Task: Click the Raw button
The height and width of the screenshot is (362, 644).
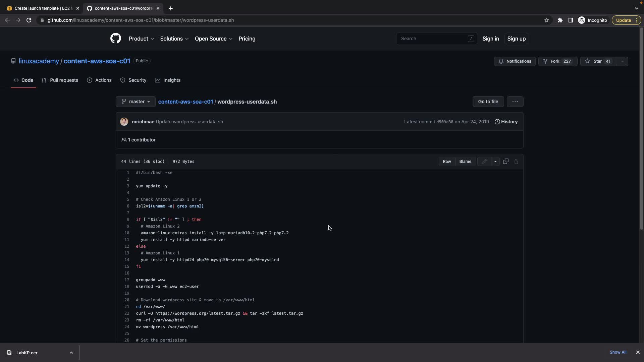Action: click(447, 162)
